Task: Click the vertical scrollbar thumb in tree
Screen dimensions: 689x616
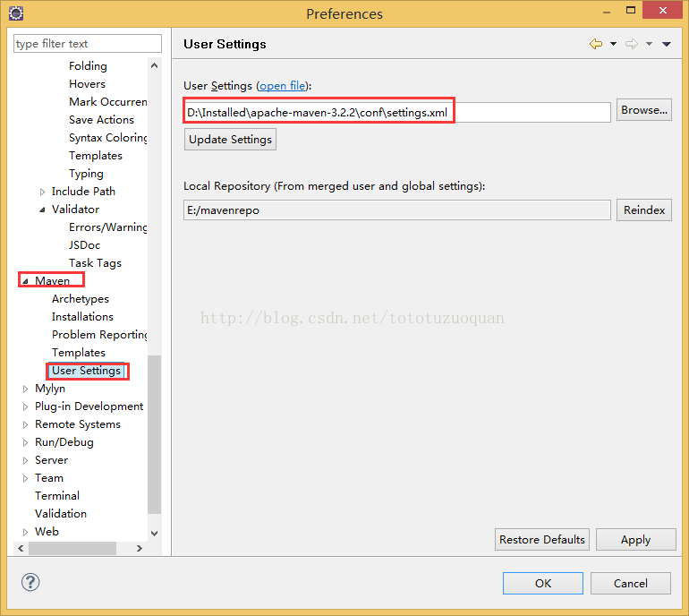Action: 154,434
